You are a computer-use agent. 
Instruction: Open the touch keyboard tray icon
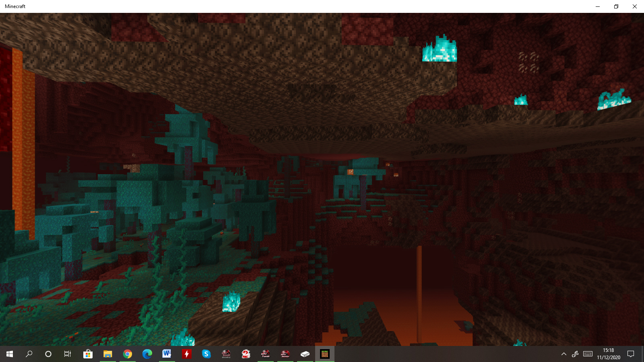[x=588, y=354]
